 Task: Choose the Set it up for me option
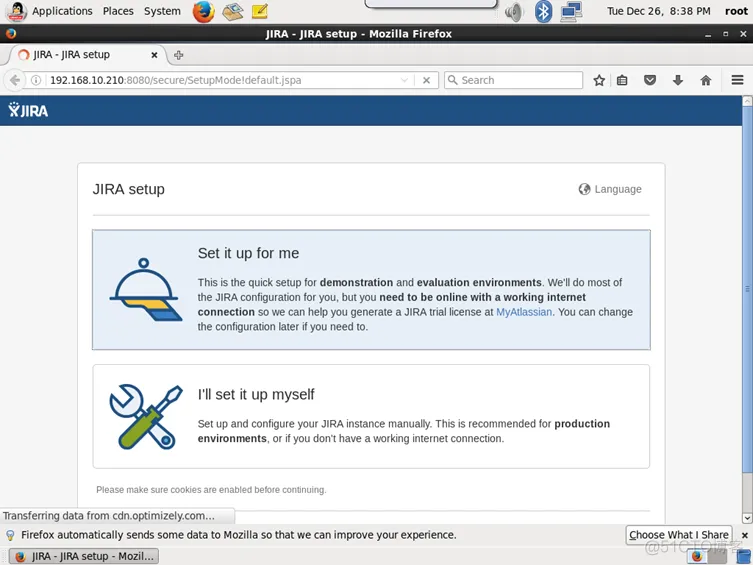click(371, 289)
